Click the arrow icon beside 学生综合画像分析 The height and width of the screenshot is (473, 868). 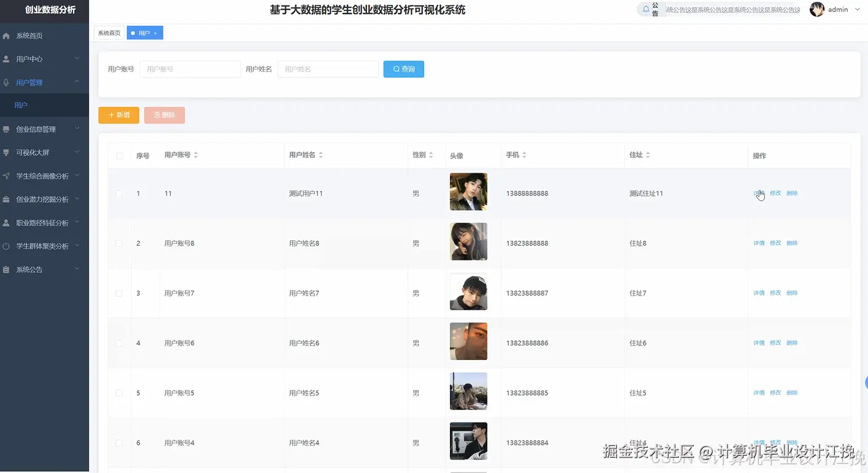pos(6,176)
